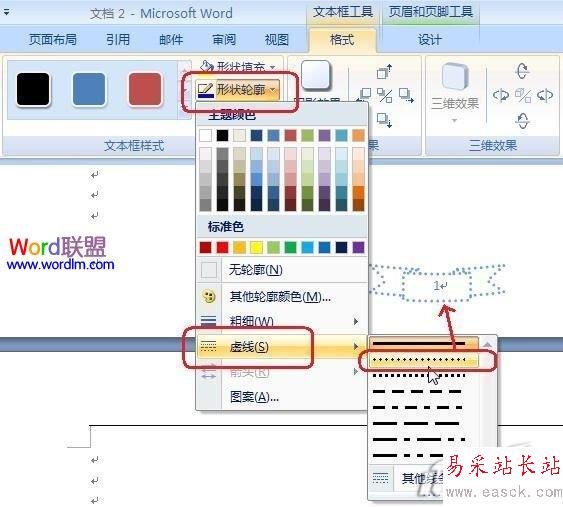Switch to the 视图 tab
This screenshot has height=507, width=563.
(277, 39)
